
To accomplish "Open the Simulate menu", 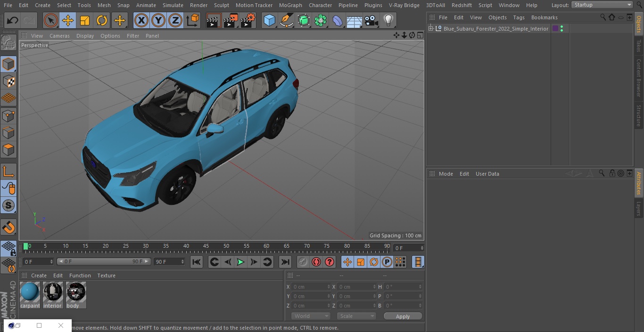I will point(173,5).
